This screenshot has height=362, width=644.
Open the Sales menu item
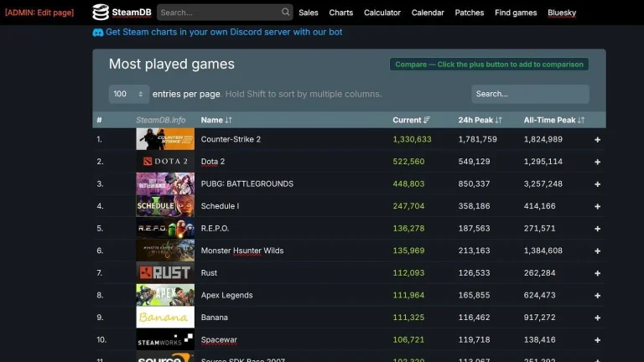pyautogui.click(x=309, y=13)
